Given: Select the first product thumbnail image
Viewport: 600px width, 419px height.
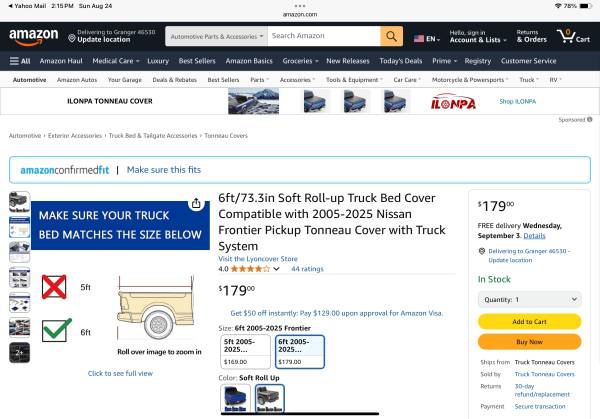Looking at the screenshot, I should click(x=19, y=202).
